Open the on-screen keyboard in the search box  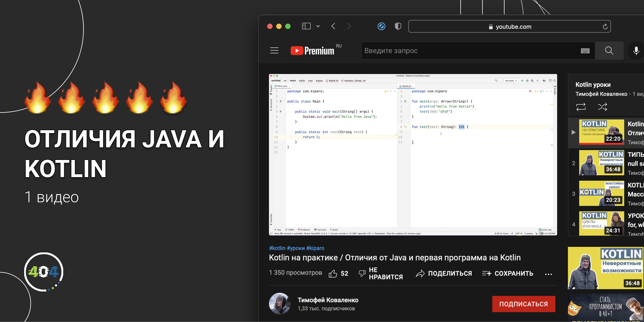(x=585, y=51)
